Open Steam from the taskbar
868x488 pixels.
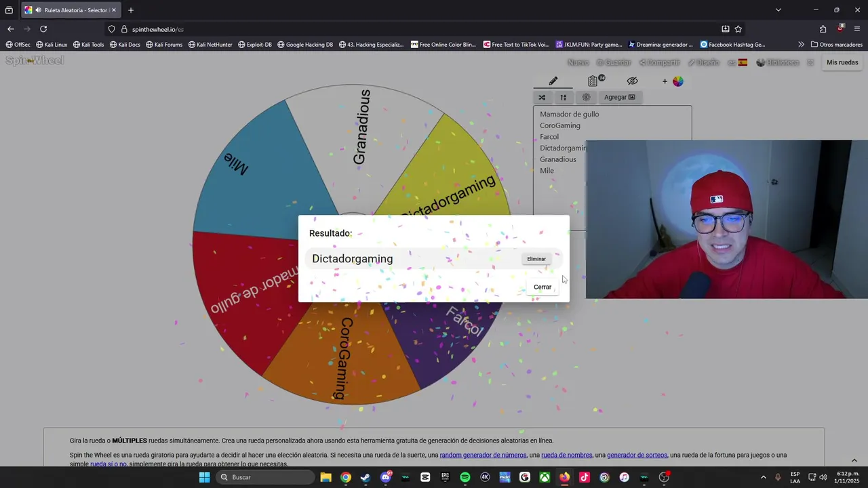tap(366, 477)
